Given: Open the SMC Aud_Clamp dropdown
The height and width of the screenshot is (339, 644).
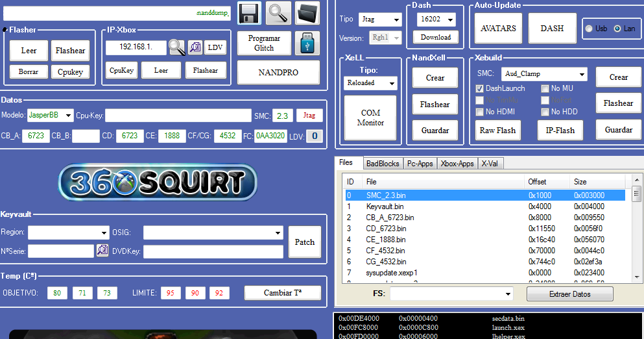Looking at the screenshot, I should coord(544,74).
